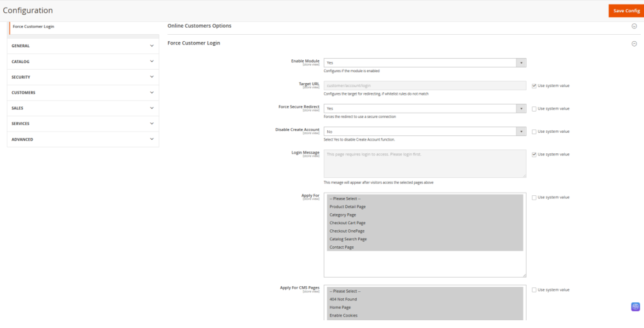Expand the GENERAL section

[83, 46]
